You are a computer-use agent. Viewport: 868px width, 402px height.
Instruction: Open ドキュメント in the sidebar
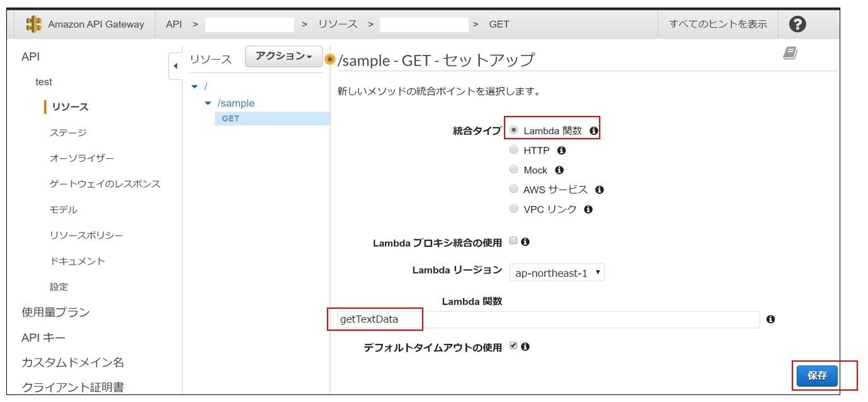(77, 261)
